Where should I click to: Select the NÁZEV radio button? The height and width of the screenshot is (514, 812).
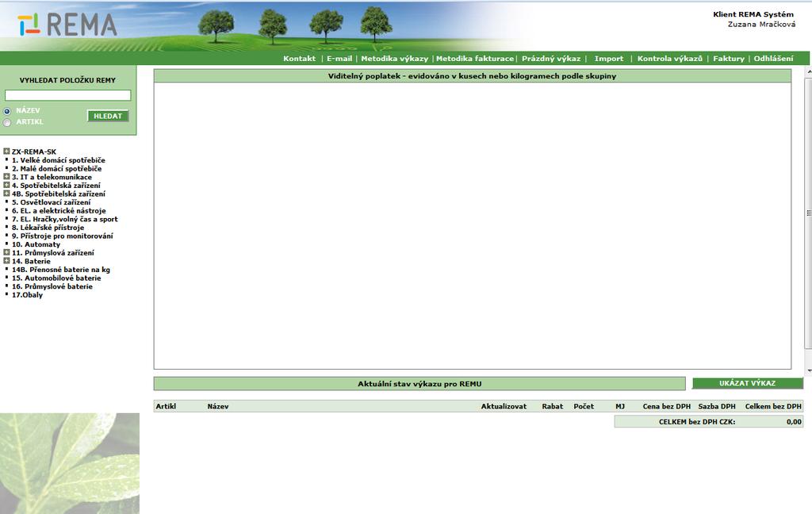coord(7,111)
